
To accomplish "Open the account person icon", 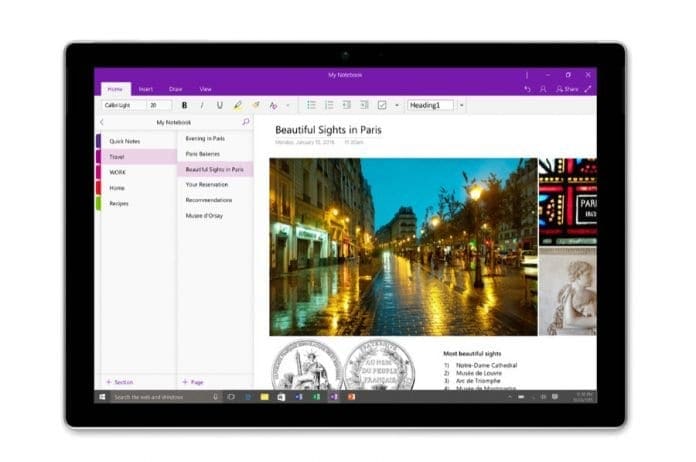I will tap(543, 89).
